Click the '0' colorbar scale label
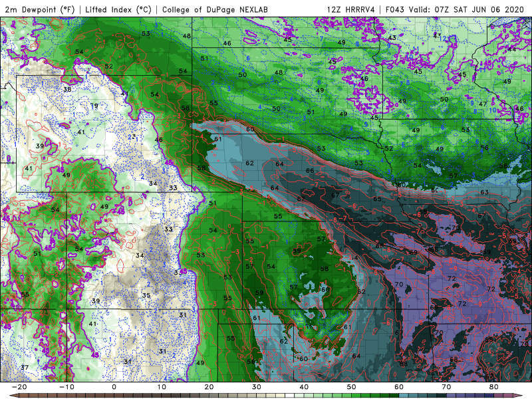The image size is (532, 399). [114, 387]
